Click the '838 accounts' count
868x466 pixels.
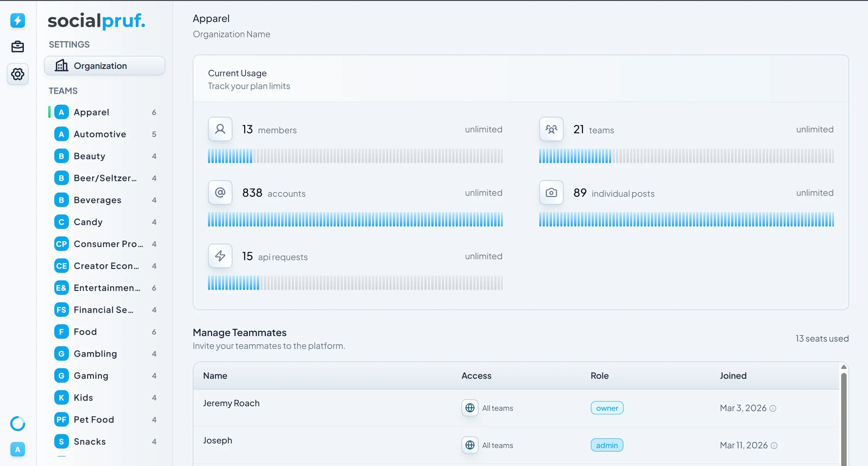[274, 193]
